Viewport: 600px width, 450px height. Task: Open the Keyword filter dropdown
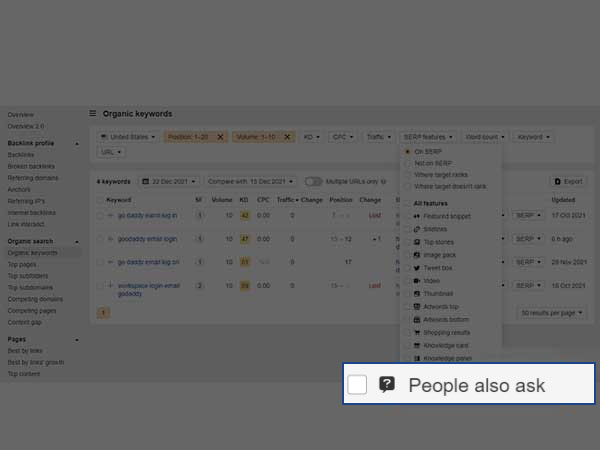coord(533,137)
